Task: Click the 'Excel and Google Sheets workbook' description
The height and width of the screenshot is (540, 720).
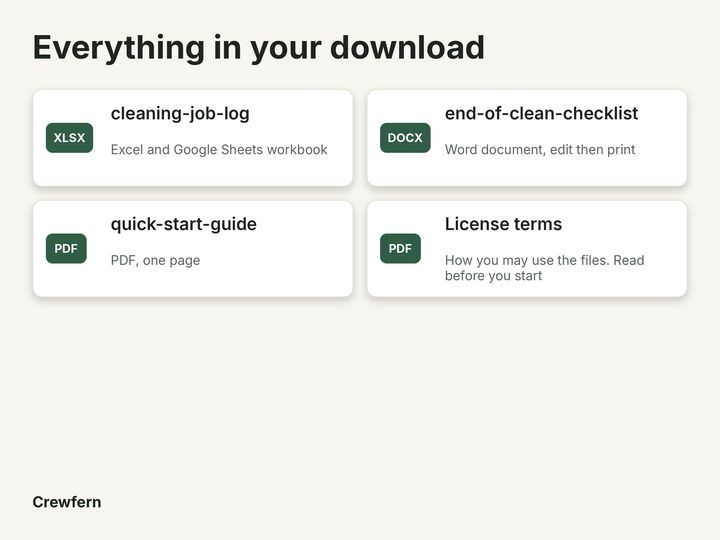Action: (x=219, y=150)
